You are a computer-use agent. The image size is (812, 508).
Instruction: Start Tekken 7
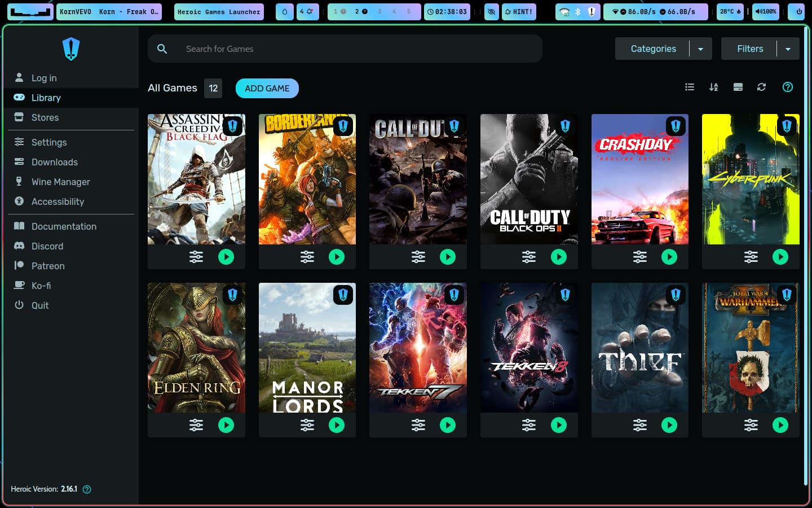pos(448,425)
